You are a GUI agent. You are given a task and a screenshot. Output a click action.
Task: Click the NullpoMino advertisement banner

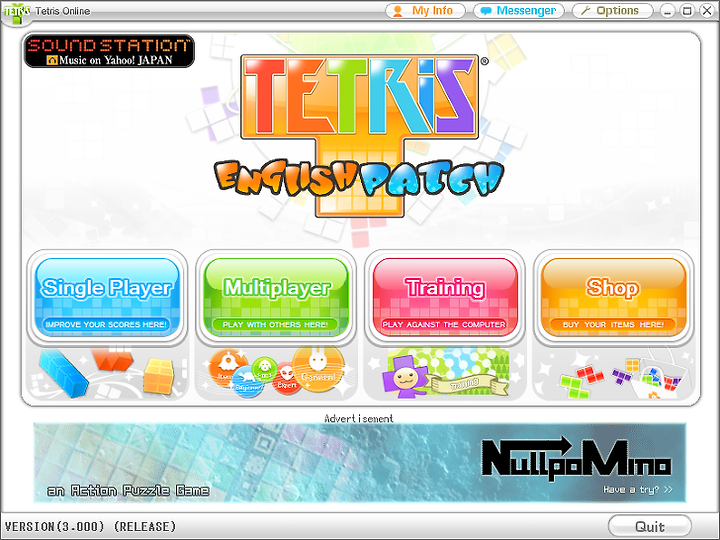pyautogui.click(x=360, y=462)
